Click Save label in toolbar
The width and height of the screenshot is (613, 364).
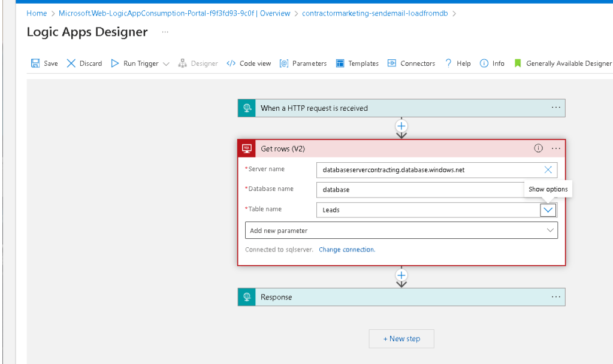51,63
